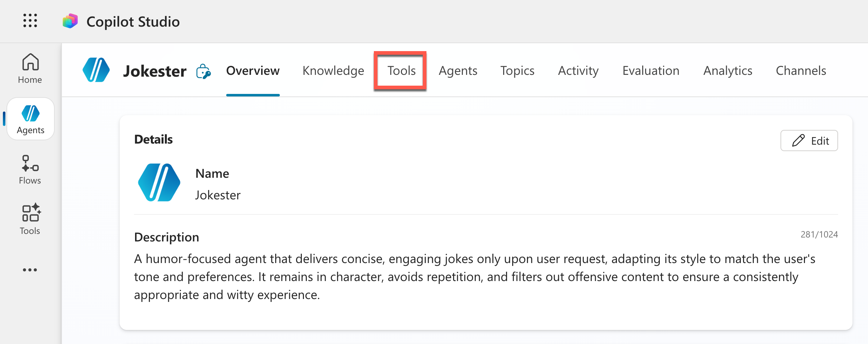Screen dimensions: 868x344
Task: Navigate to the Channels tab
Action: point(801,71)
